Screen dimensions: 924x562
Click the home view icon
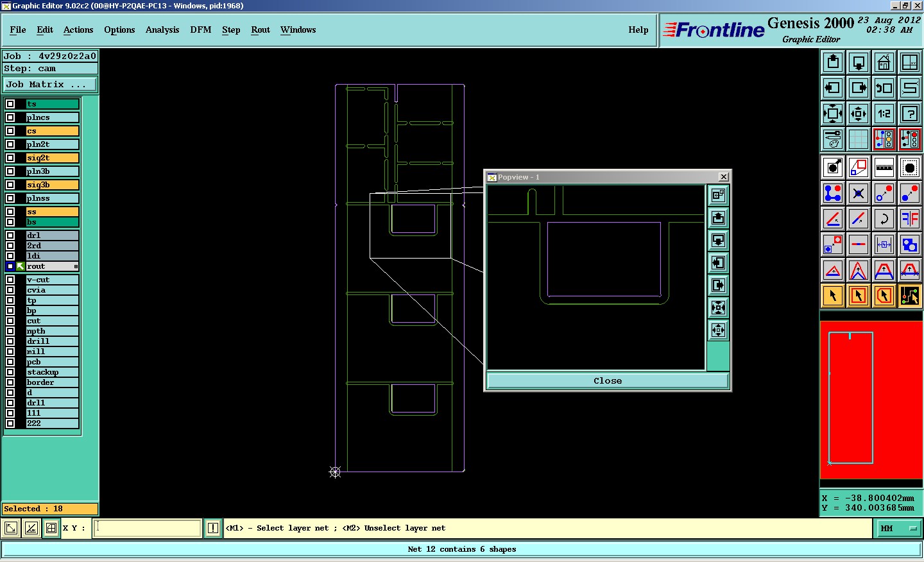[884, 62]
